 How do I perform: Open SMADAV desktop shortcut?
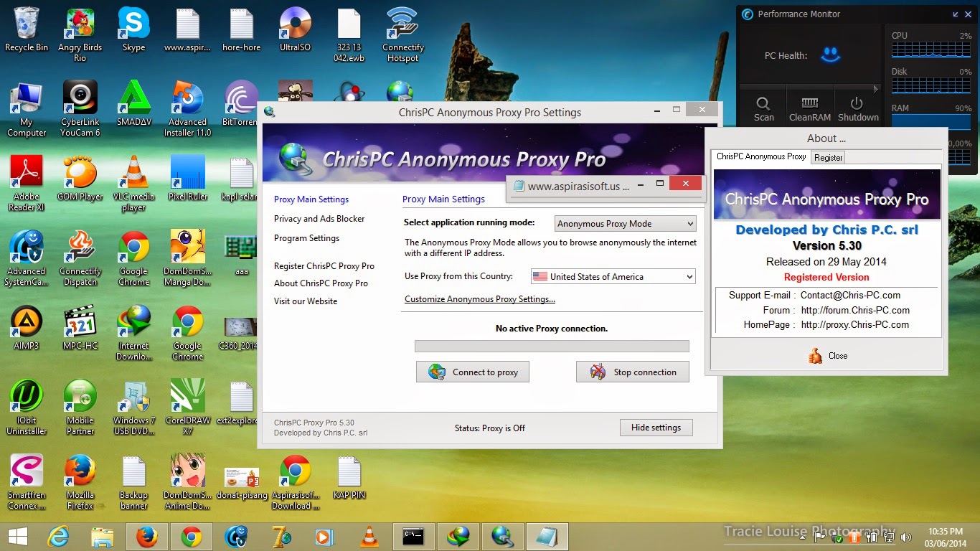(133, 105)
